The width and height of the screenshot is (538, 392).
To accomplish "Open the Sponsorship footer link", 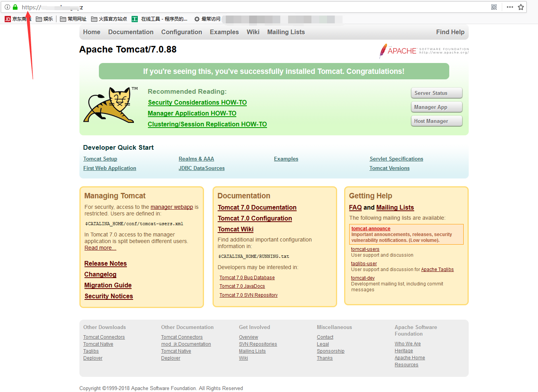I will tap(331, 351).
